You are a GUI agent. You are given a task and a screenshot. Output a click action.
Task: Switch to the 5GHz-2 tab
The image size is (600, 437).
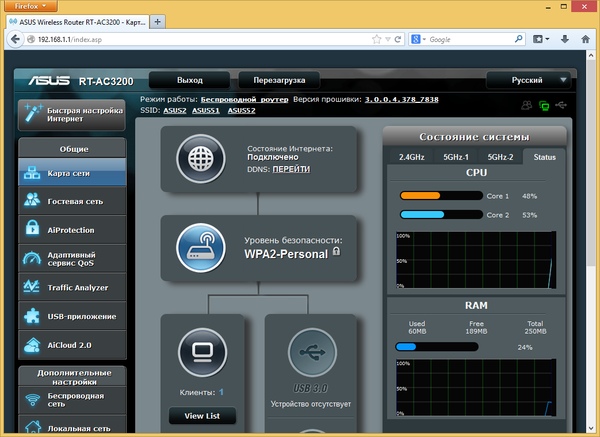pos(500,157)
